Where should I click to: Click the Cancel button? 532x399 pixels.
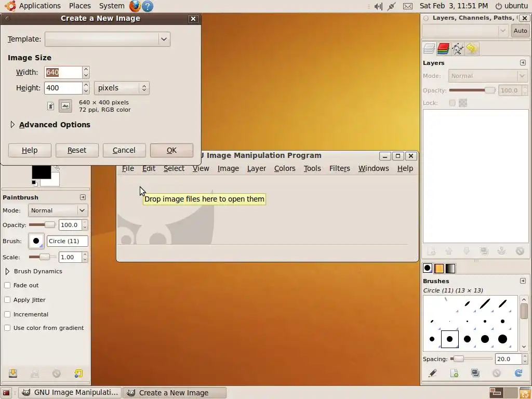124,150
